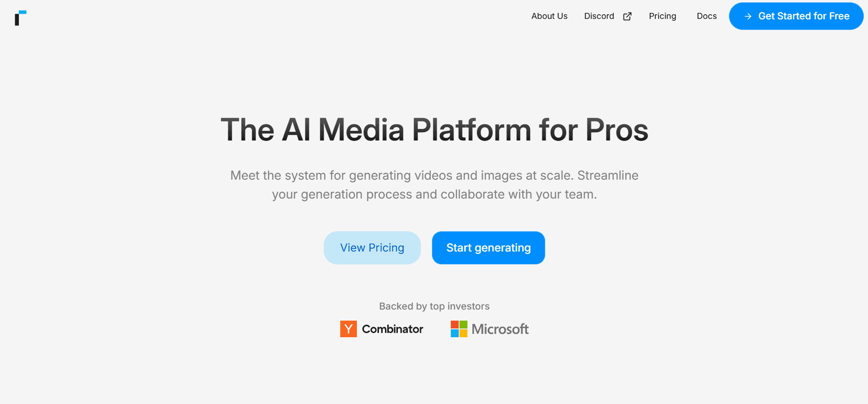
Task: Click the orange Y Combinator square icon
Action: pyautogui.click(x=349, y=328)
